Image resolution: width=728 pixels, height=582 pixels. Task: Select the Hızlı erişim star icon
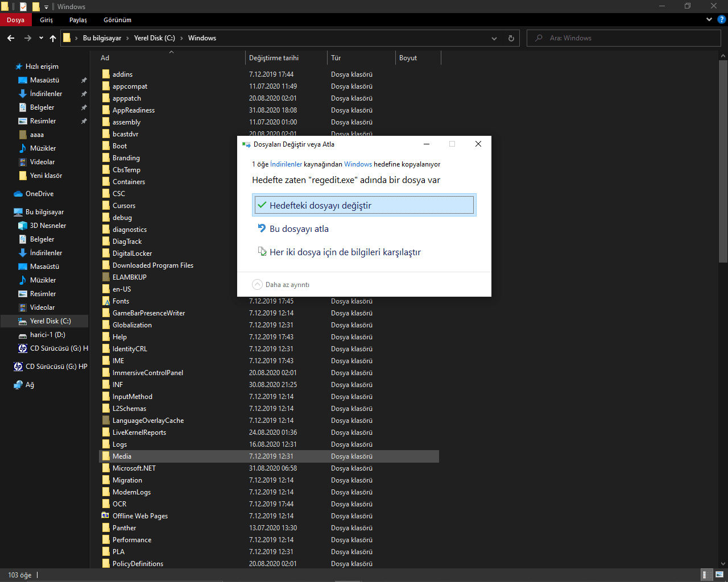tap(19, 66)
